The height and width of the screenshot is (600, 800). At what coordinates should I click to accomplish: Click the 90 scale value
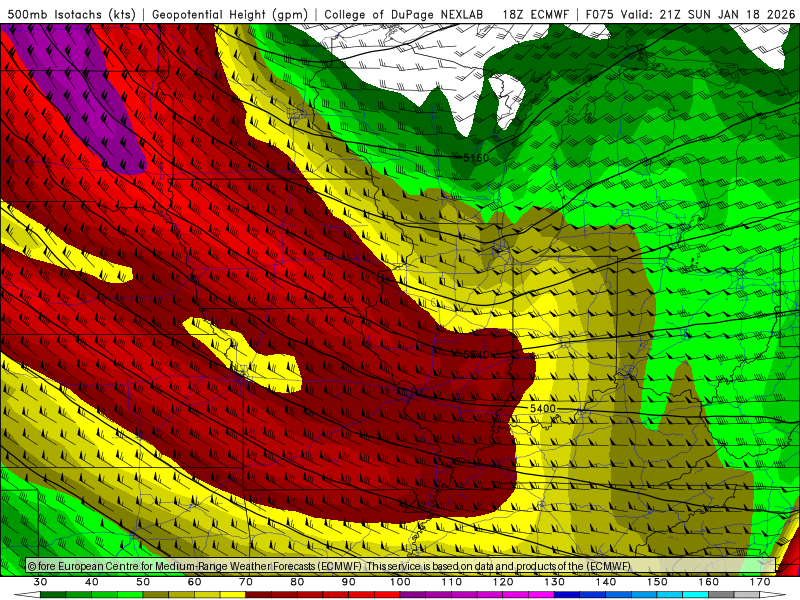[x=349, y=582]
